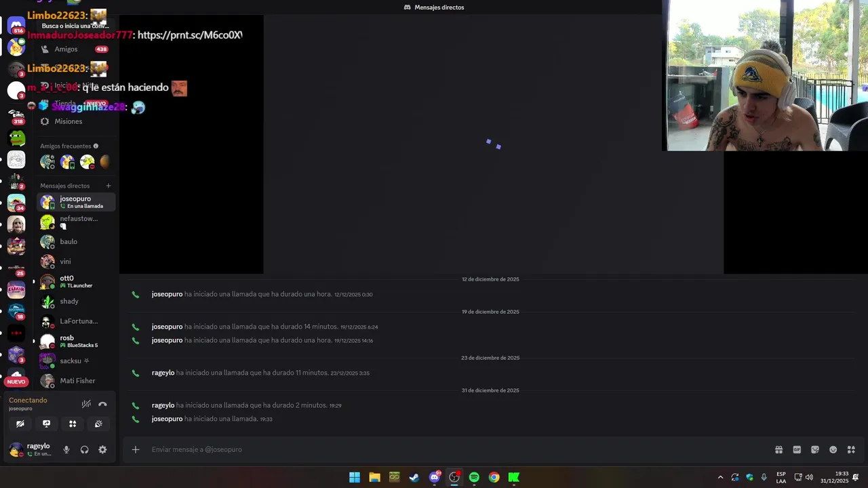Toggle deafen headphones
Viewport: 868px width, 488px height.
pyautogui.click(x=85, y=449)
